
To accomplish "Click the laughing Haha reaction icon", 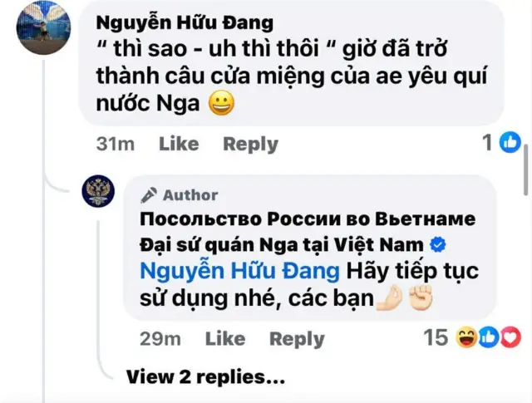I will pyautogui.click(x=466, y=337).
